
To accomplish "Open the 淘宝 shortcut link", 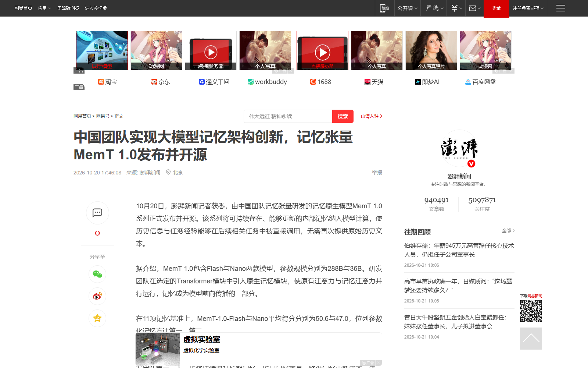I will tap(107, 82).
